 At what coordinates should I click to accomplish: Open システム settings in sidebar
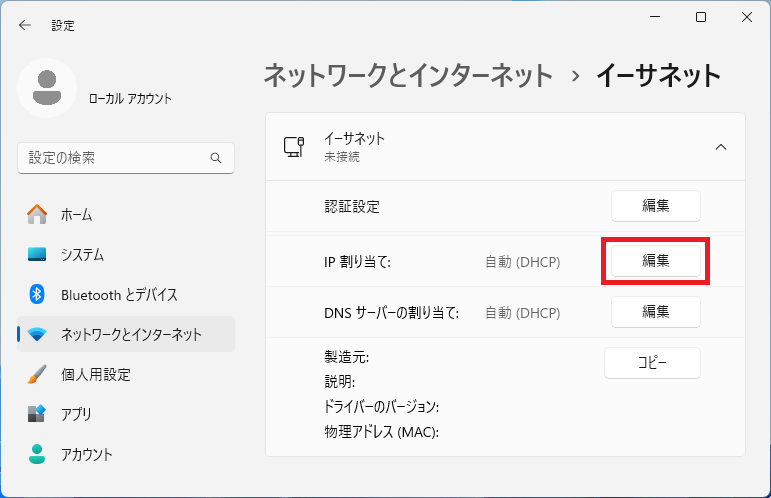[82, 254]
